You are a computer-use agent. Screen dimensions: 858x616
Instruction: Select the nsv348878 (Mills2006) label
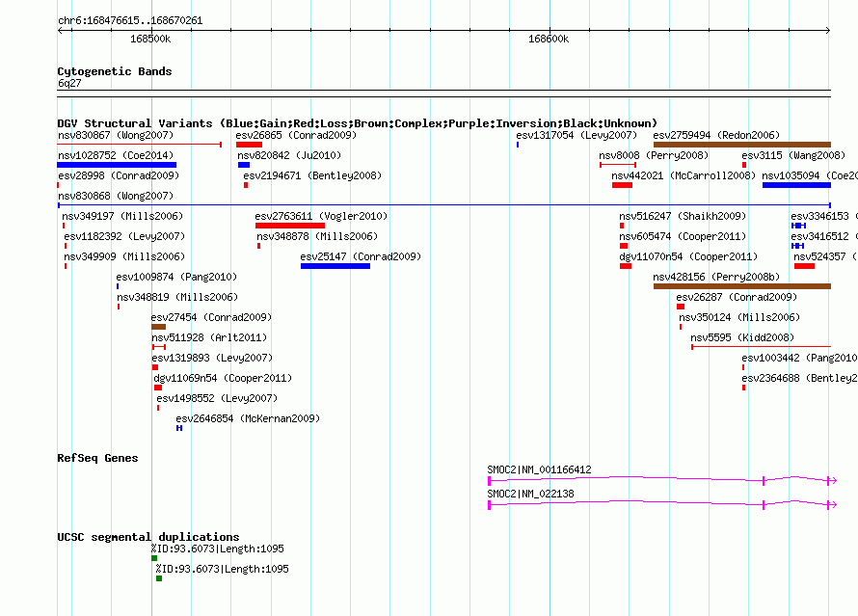pyautogui.click(x=317, y=236)
